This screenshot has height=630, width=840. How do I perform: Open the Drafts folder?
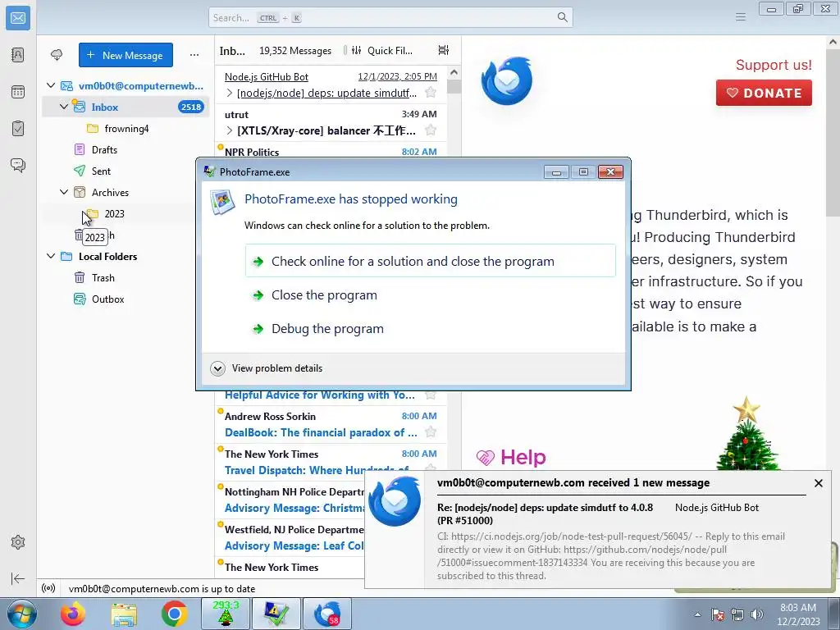click(x=126, y=150)
